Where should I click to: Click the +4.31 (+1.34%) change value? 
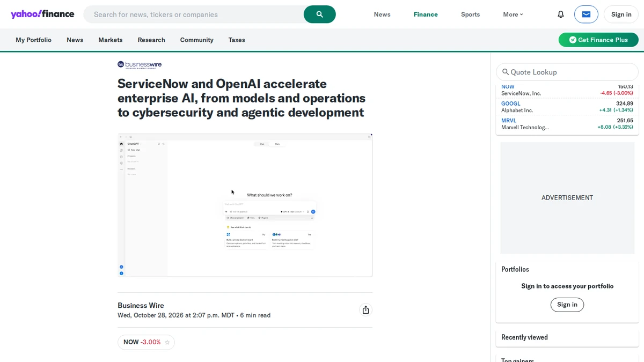(616, 110)
